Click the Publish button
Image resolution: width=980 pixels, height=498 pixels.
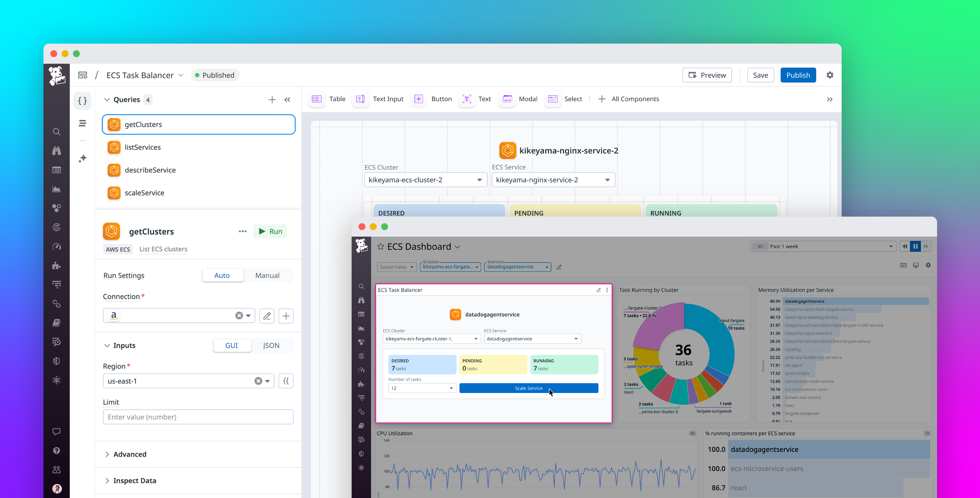(798, 75)
